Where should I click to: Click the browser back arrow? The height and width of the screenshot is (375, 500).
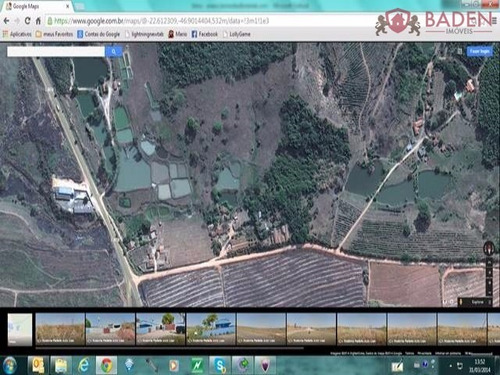(6, 21)
